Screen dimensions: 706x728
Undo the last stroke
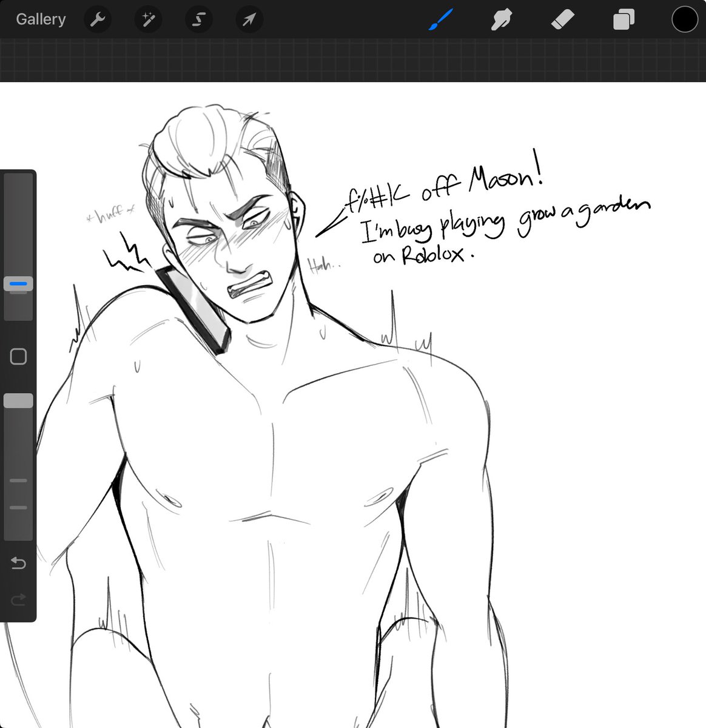18,564
